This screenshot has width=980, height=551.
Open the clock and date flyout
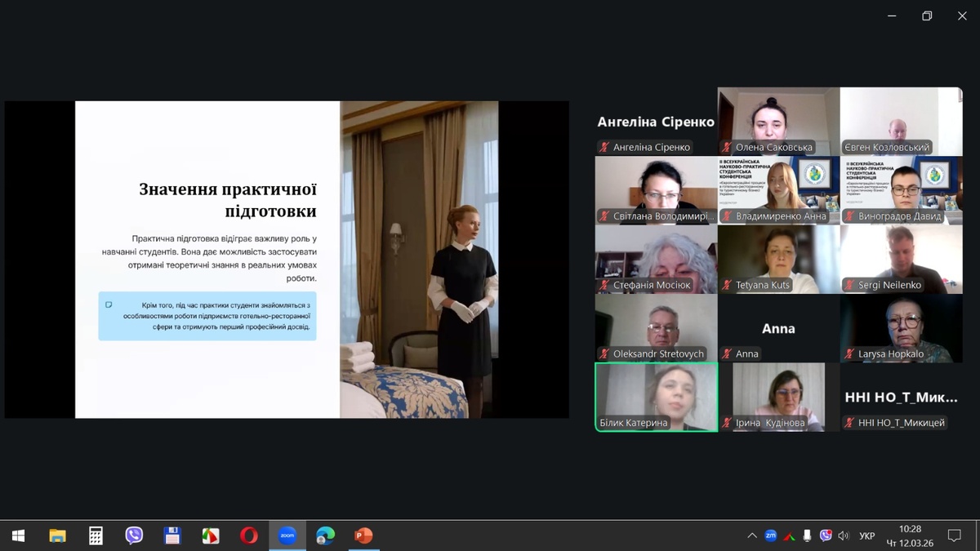(910, 535)
